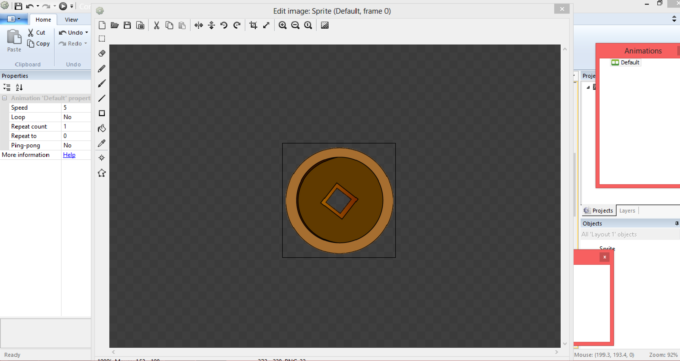This screenshot has height=361, width=680.
Task: Switch to the Home ribbon tab
Action: click(x=43, y=20)
